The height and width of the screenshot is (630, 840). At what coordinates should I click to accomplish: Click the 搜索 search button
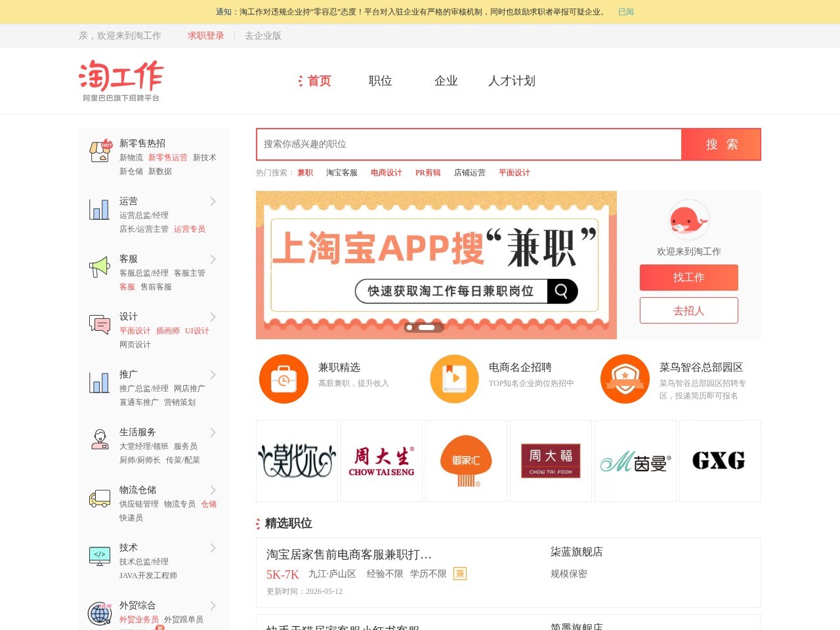pyautogui.click(x=721, y=144)
